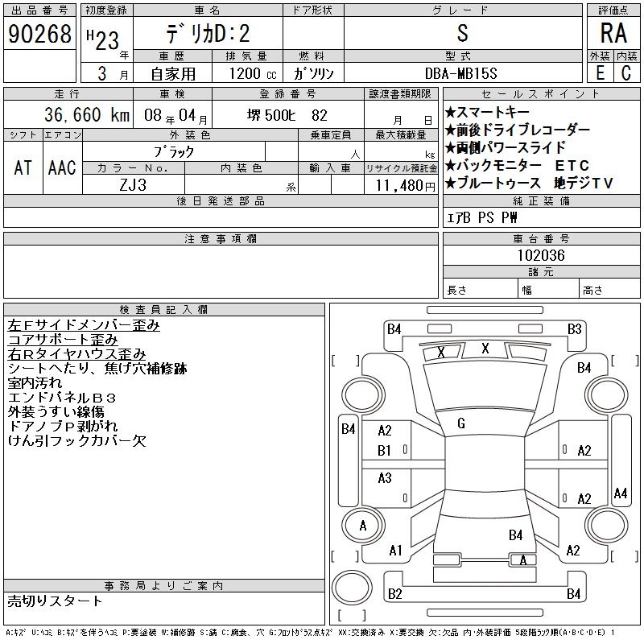The height and width of the screenshot is (644, 644).
Task: Select the sales point ★スマートキー
Action: pyautogui.click(x=487, y=112)
